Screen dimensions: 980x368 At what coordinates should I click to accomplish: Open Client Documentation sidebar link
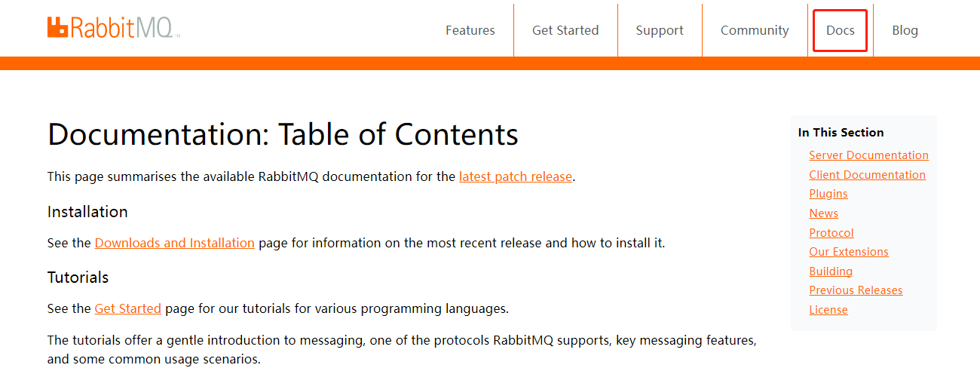[x=867, y=175]
